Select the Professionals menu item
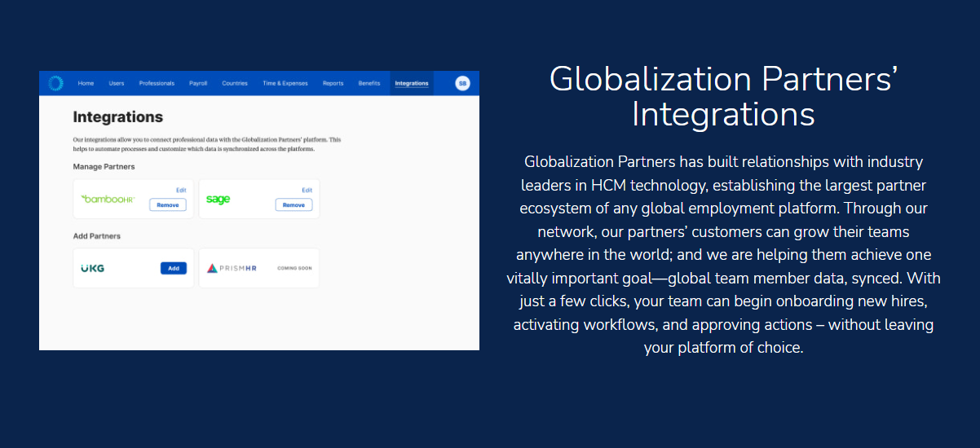Viewport: 980px width, 448px height. pos(157,83)
